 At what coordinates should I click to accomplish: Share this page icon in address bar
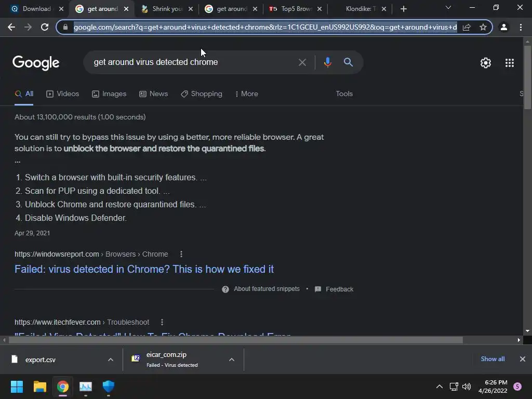(467, 27)
